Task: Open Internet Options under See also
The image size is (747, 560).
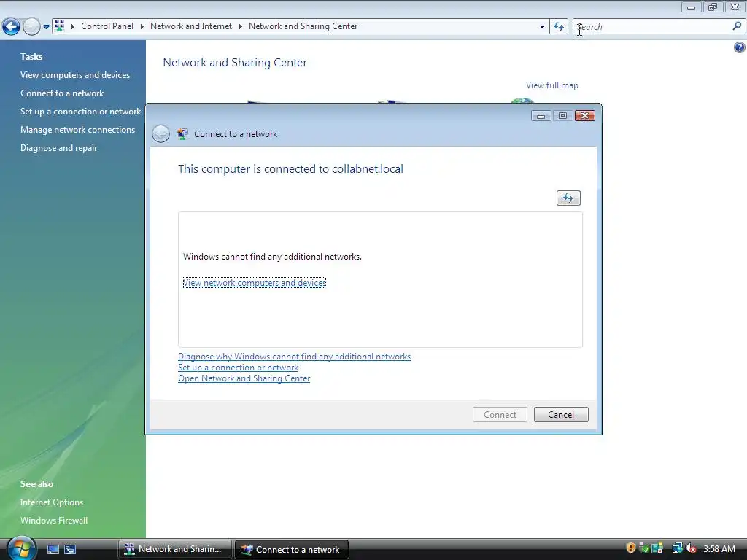Action: click(52, 502)
